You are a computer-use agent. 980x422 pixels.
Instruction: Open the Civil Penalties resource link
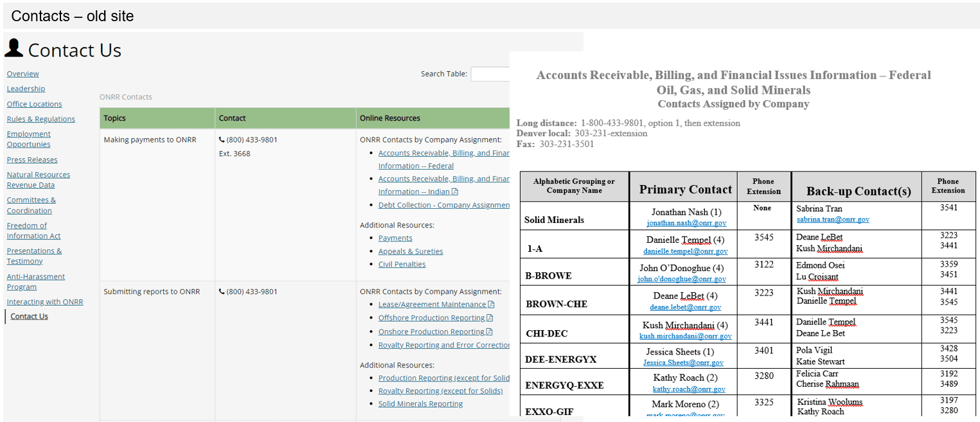click(402, 264)
